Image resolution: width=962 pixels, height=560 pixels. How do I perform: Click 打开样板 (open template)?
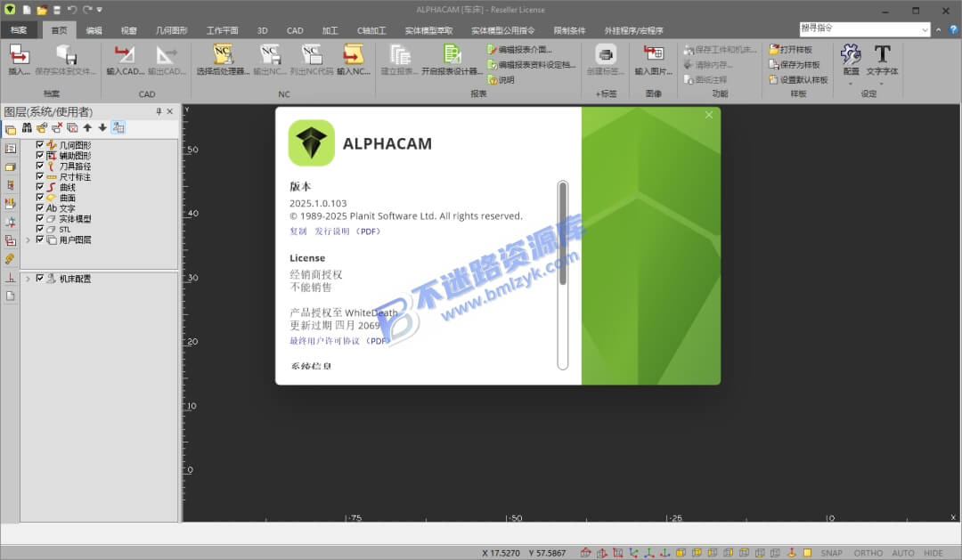tap(791, 49)
